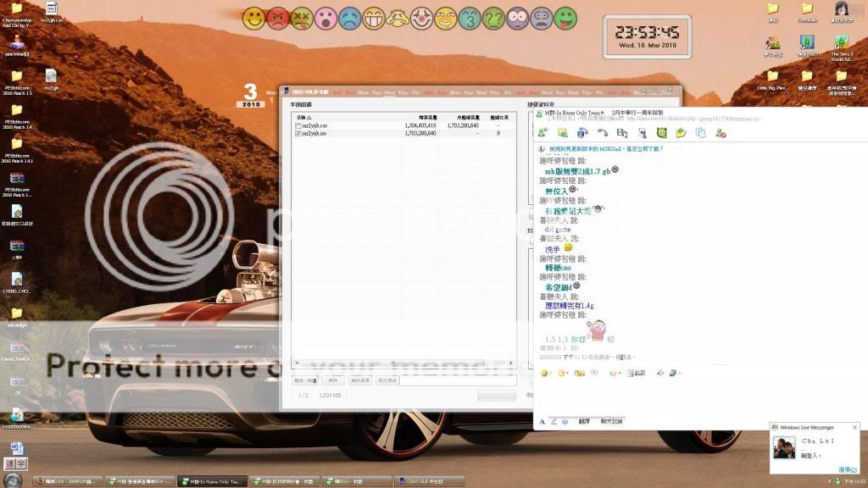Click the font style 'A' icon below message box
Screen dimensions: 868x488
tap(542, 421)
